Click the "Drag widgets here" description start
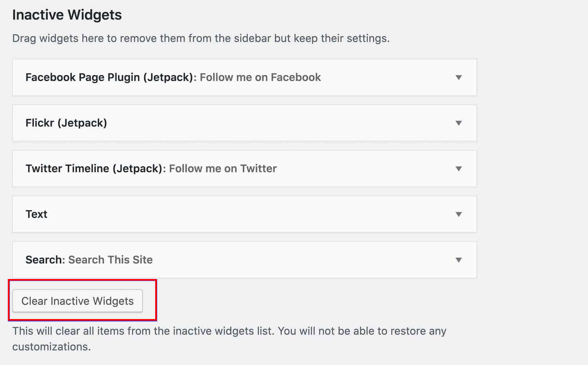Image resolution: width=588 pixels, height=365 pixels. 51,38
